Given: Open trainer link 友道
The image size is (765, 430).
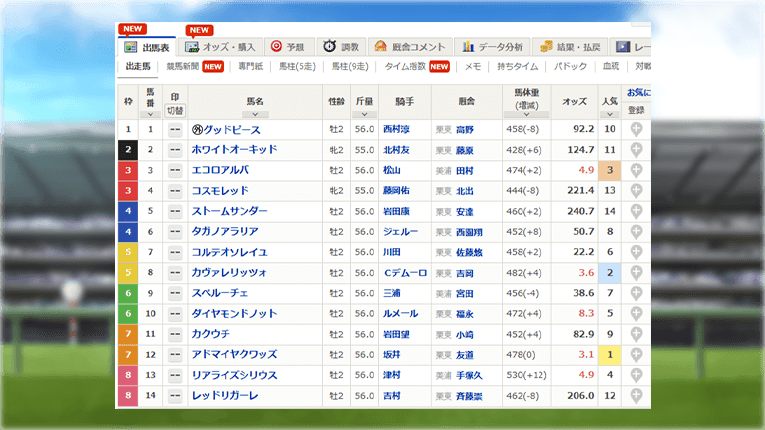Looking at the screenshot, I should click(x=464, y=355).
